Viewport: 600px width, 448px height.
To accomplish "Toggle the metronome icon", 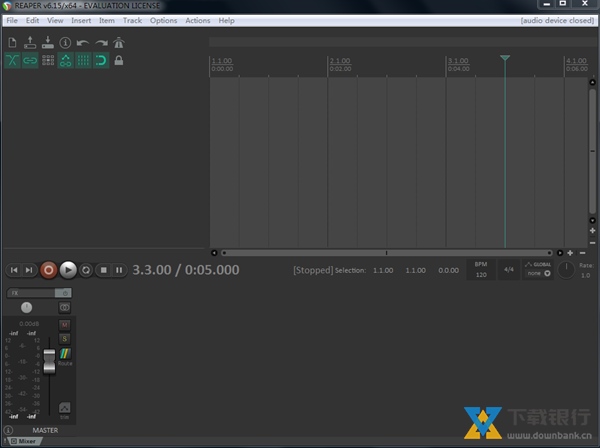I will [119, 43].
